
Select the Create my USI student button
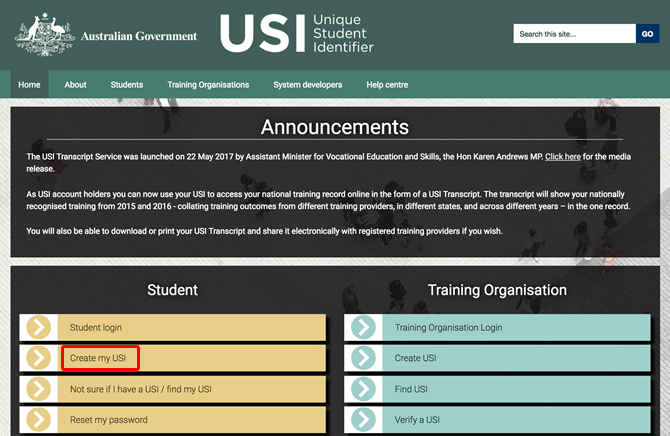[x=98, y=358]
